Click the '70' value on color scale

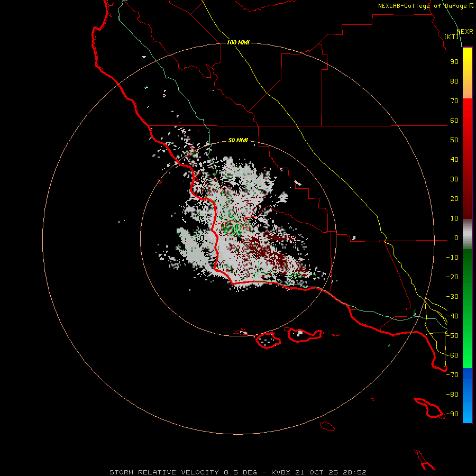pos(454,101)
